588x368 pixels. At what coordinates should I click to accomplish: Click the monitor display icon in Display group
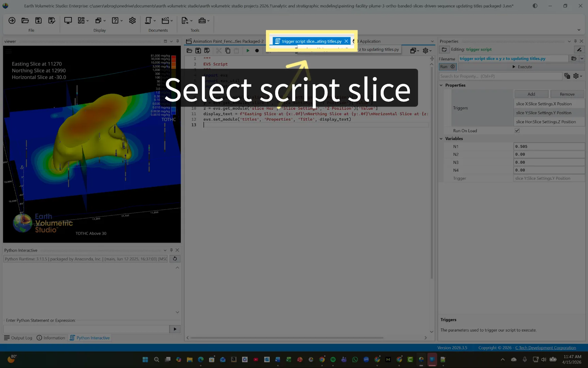tap(68, 20)
